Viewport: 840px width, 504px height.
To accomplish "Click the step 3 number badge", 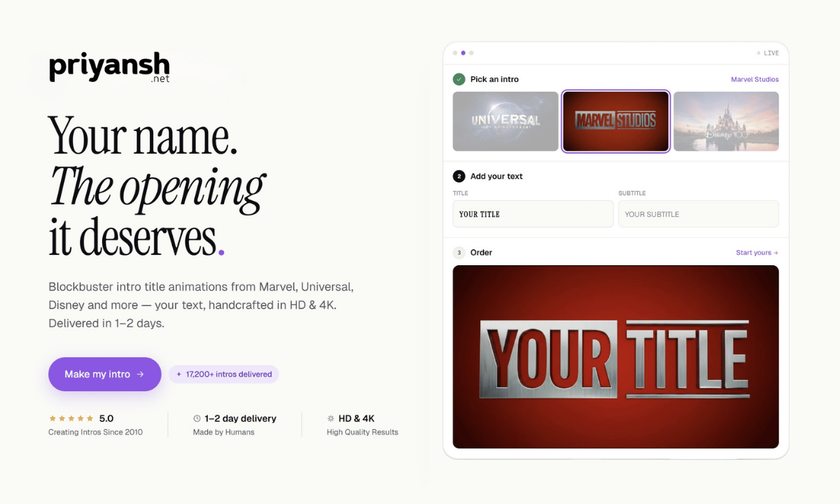I will coord(459,253).
